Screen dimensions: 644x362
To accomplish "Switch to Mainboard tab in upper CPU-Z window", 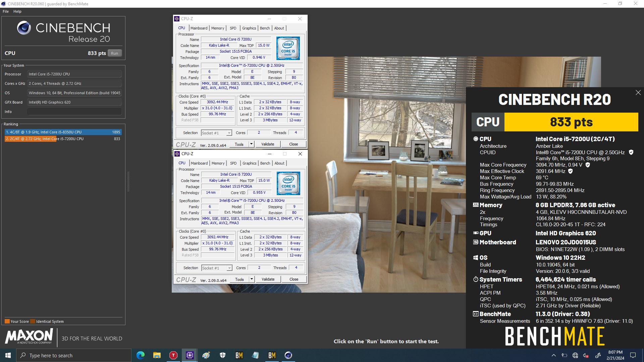I will click(199, 28).
